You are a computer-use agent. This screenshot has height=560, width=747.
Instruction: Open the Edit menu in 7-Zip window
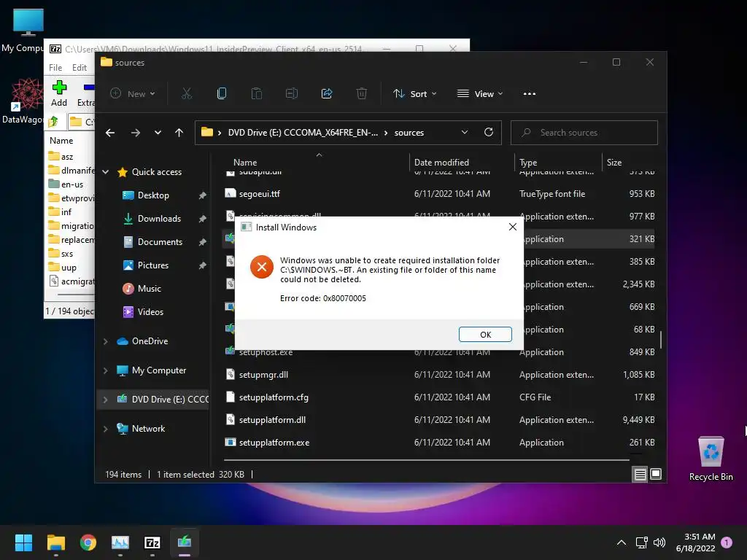[x=79, y=68]
